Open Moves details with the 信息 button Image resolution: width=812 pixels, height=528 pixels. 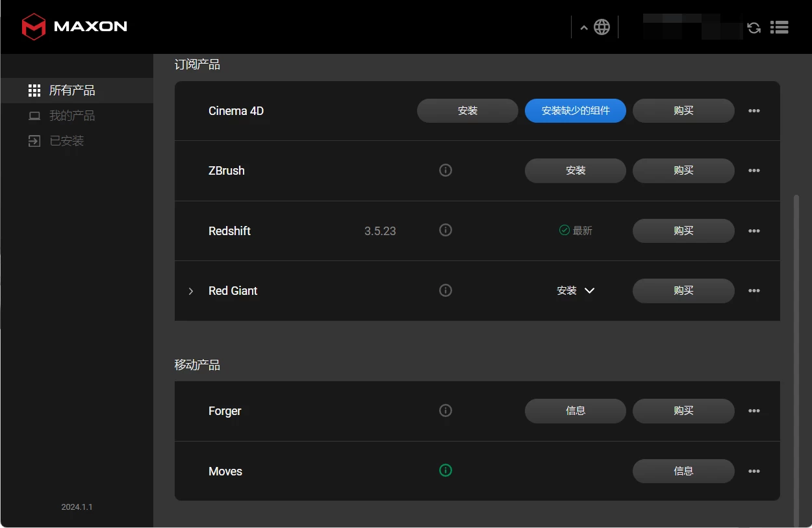[683, 471]
